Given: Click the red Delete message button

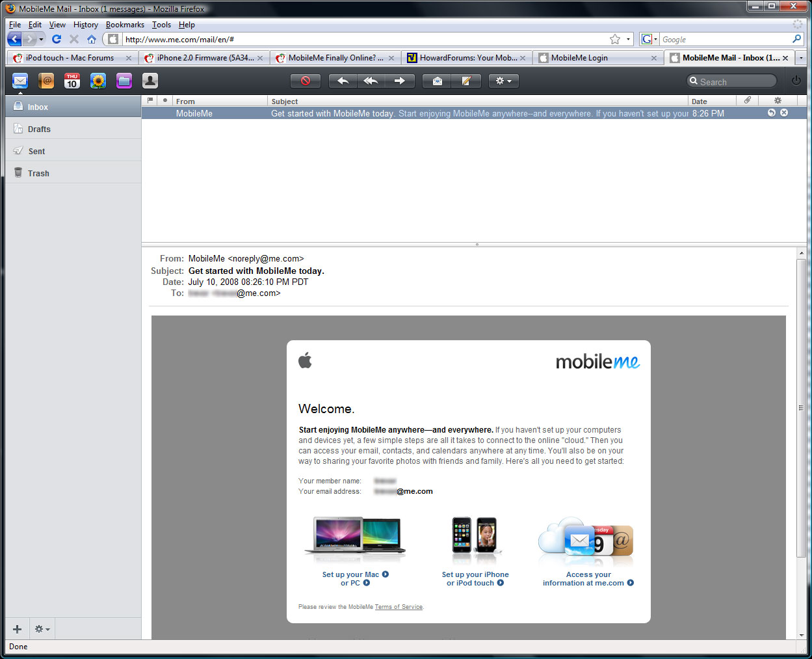Looking at the screenshot, I should pos(305,81).
